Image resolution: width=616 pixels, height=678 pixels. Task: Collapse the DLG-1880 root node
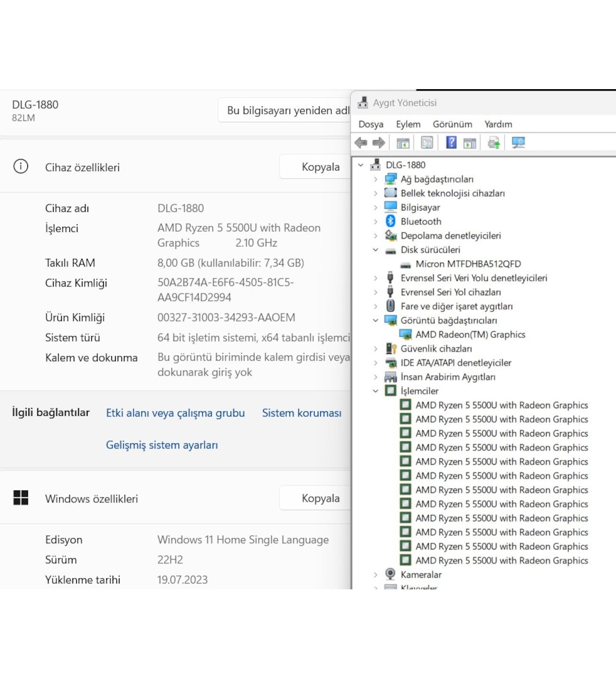[361, 165]
